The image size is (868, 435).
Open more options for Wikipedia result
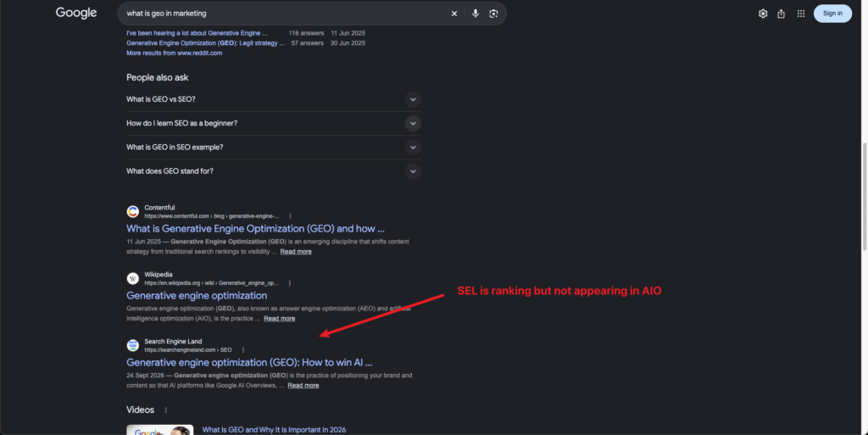point(290,283)
